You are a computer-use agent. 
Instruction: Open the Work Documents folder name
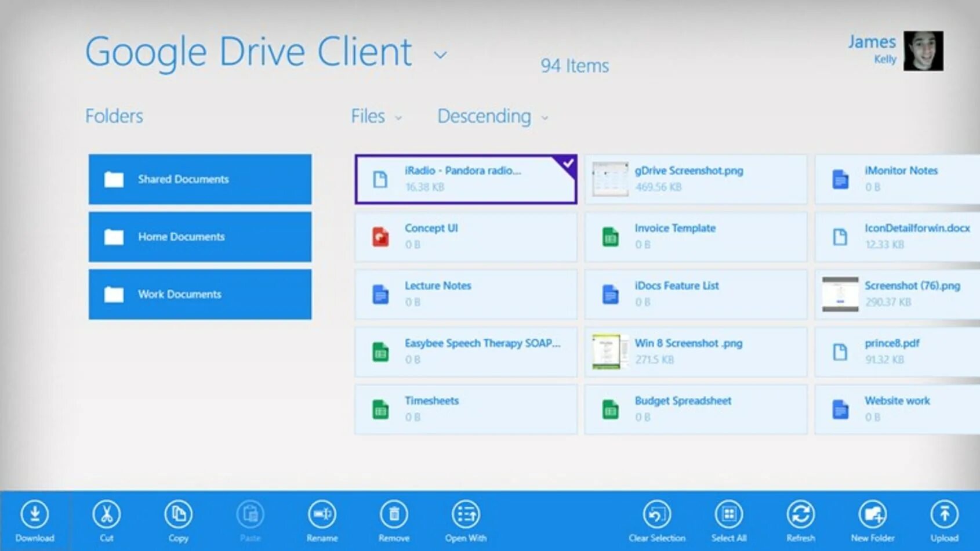click(x=180, y=294)
